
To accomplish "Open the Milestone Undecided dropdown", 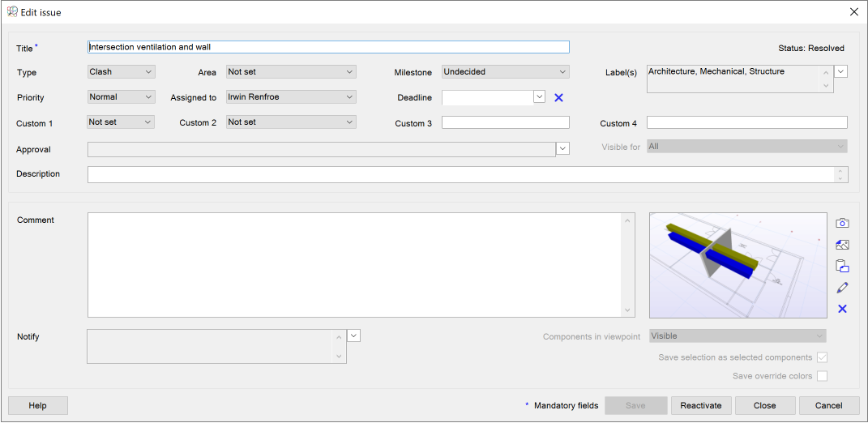I will (x=506, y=71).
